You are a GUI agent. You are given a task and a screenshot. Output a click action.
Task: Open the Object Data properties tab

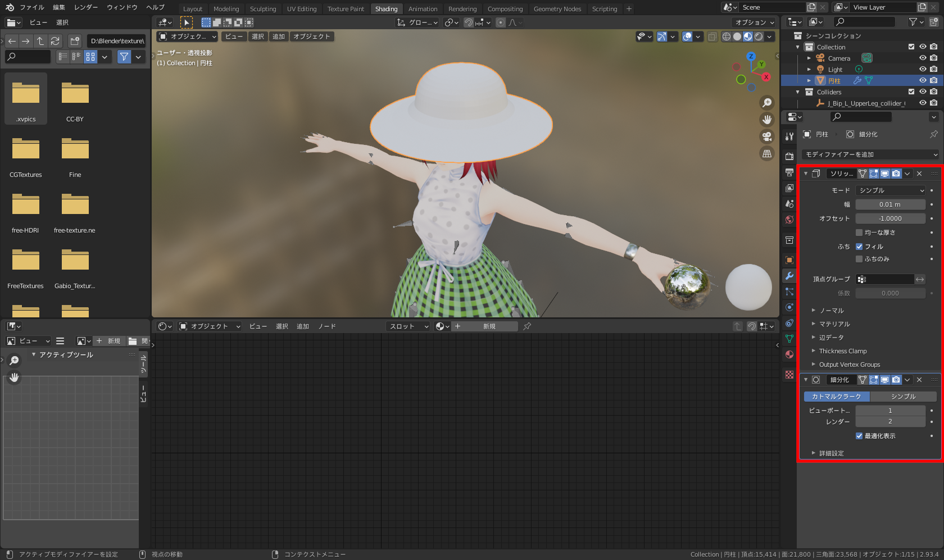tap(789, 339)
